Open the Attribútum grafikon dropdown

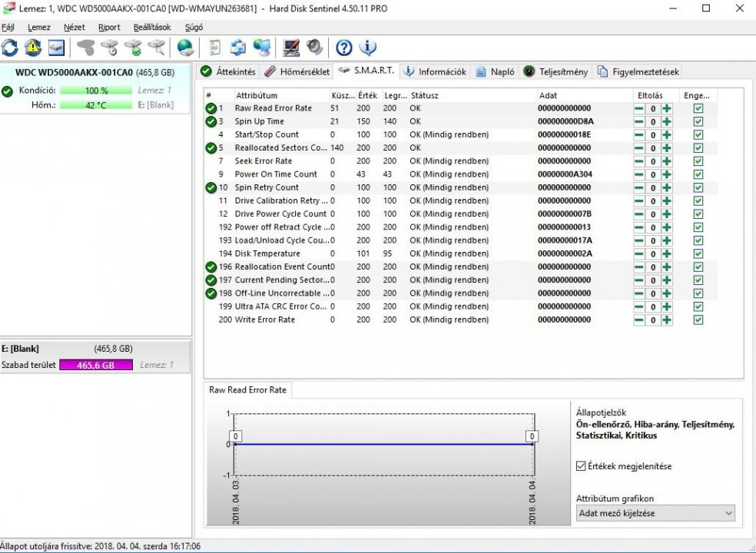655,513
